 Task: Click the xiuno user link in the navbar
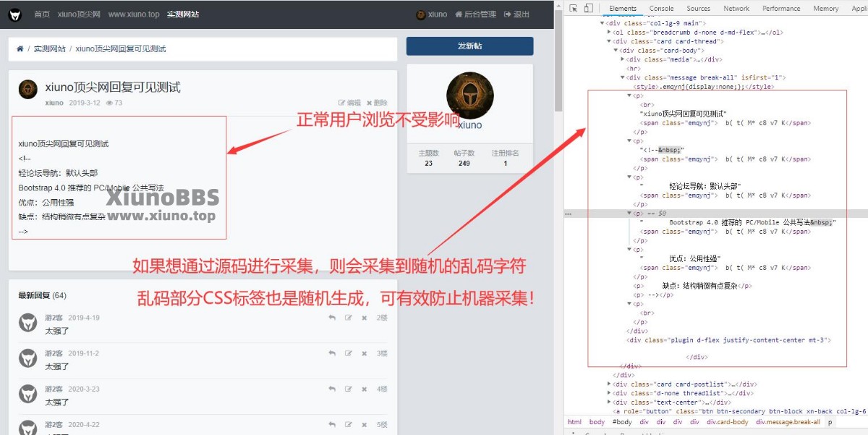pos(432,14)
